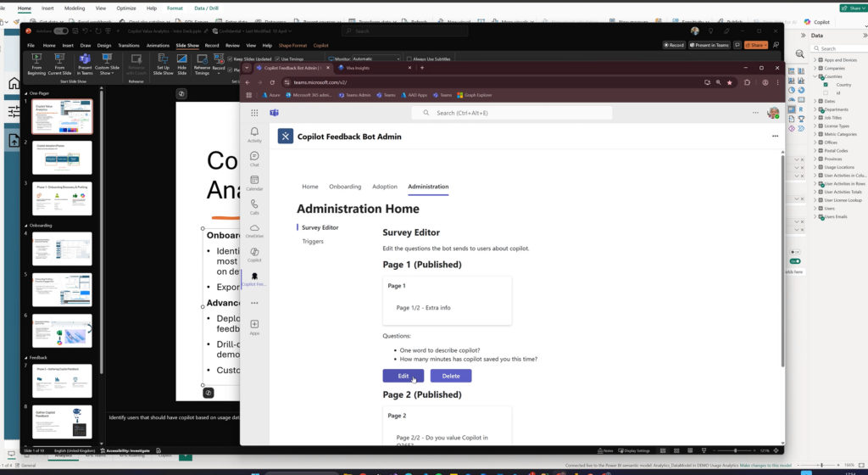Viewport: 868px width, 475px height.
Task: Open the Modeling tab in Power BI
Action: coord(75,8)
